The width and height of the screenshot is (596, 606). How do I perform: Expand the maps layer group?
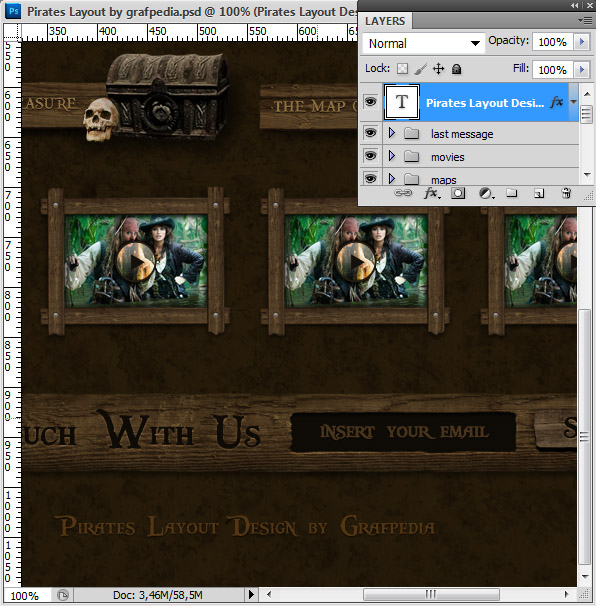click(392, 178)
